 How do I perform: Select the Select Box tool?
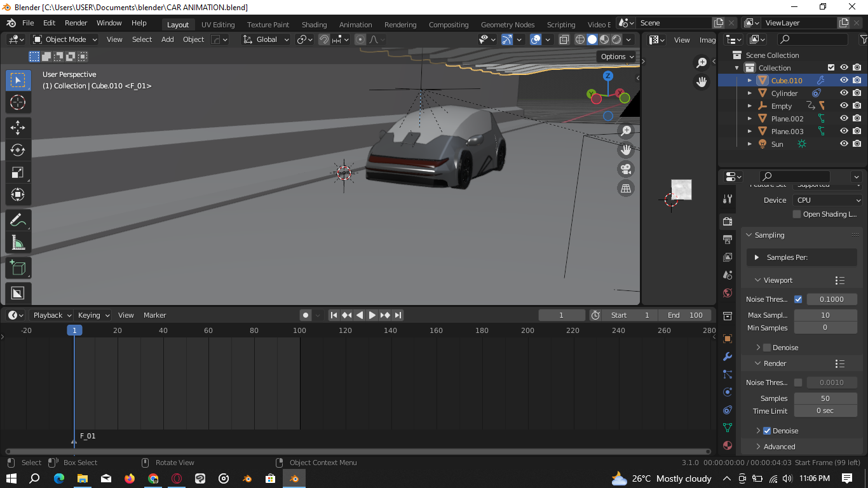18,80
